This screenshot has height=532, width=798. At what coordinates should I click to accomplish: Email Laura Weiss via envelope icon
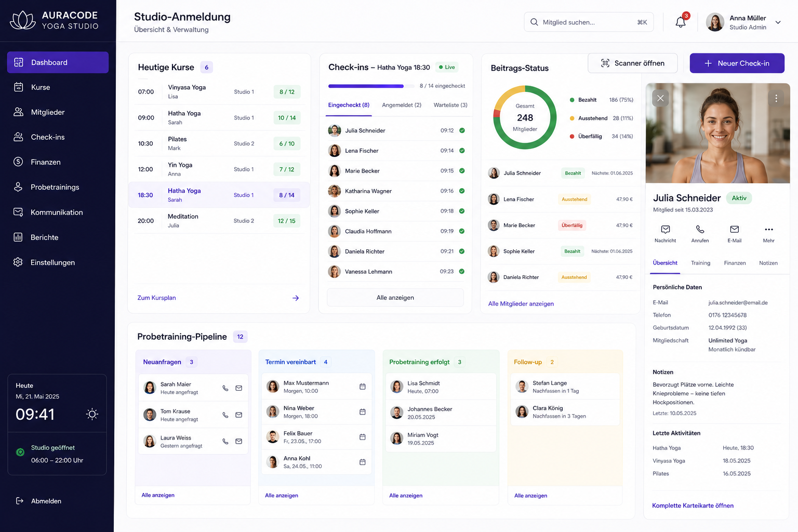(239, 442)
